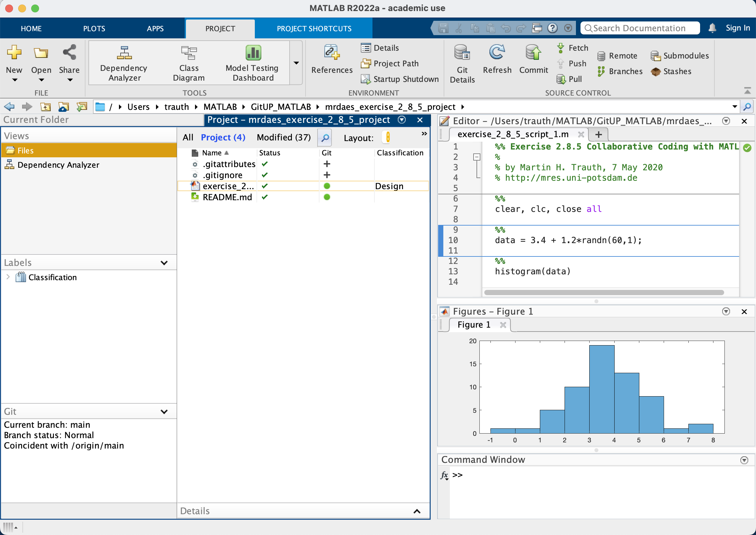
Task: Collapse code fold on line 2
Action: 476,157
